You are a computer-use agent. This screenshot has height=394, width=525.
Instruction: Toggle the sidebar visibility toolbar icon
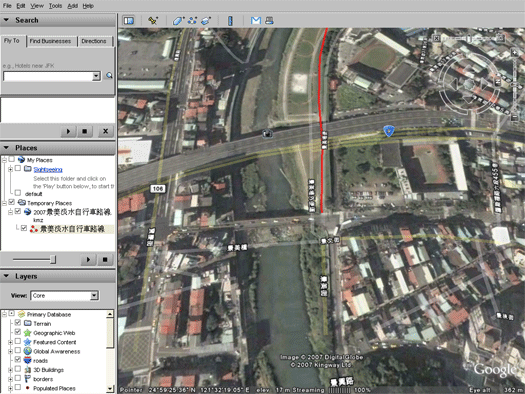tap(129, 21)
